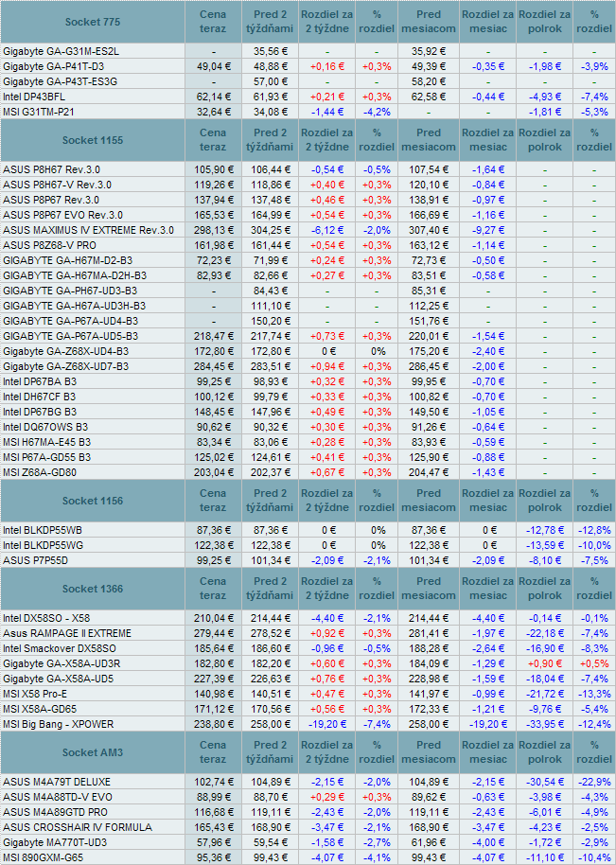Image resolution: width=616 pixels, height=865 pixels.
Task: Click the +0,5% percent difference cell
Action: point(594,663)
